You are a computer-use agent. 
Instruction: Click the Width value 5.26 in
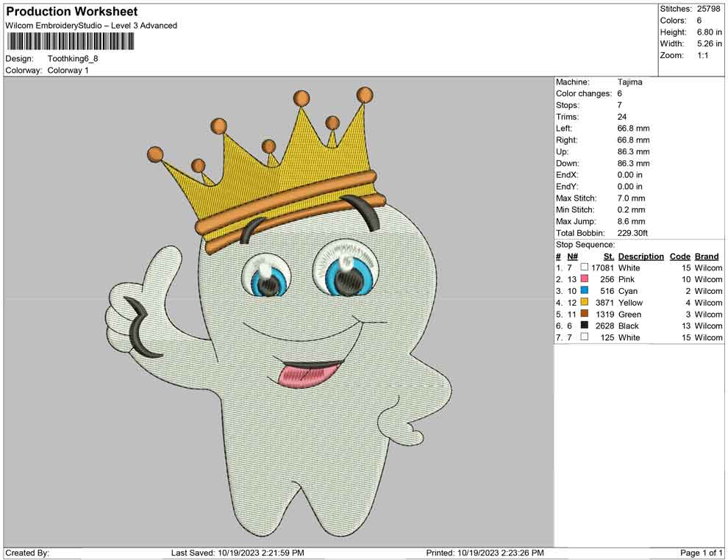[709, 43]
